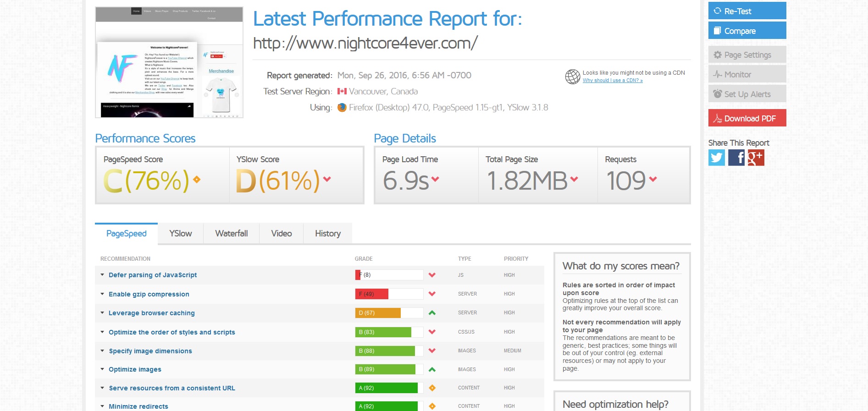Click the Compare button

[747, 31]
